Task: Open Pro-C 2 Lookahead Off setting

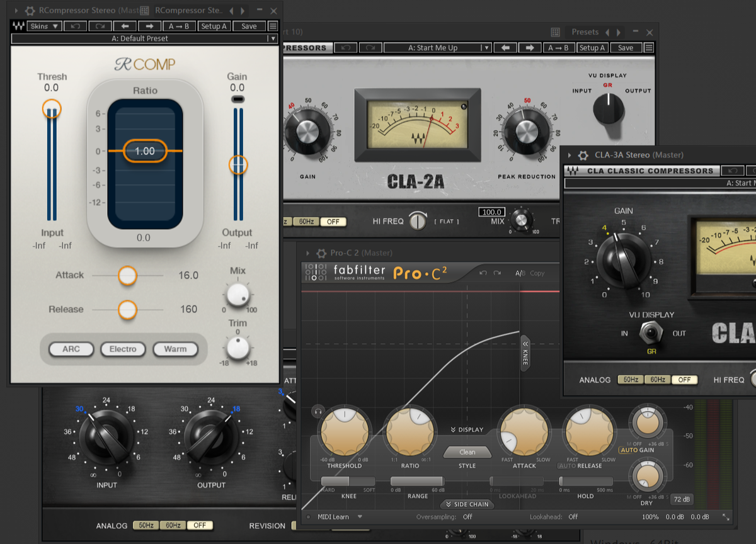Action: pos(573,517)
